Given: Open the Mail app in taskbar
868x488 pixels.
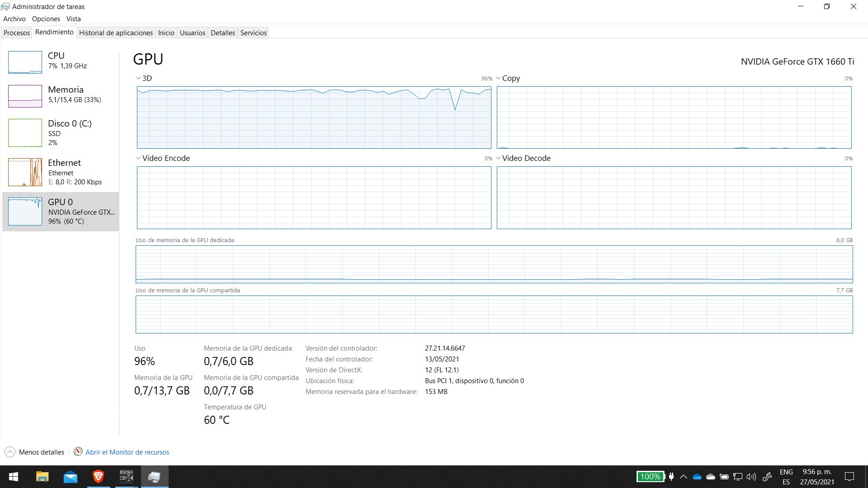Looking at the screenshot, I should point(70,477).
